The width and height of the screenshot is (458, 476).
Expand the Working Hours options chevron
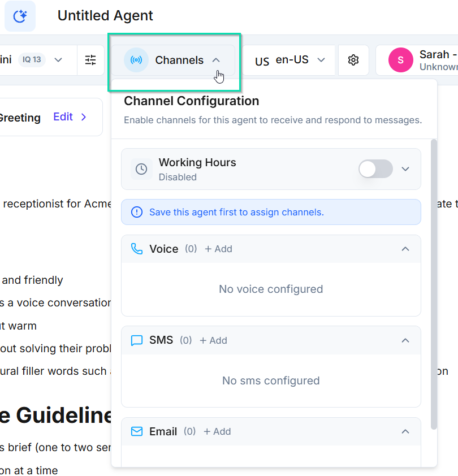[405, 169]
